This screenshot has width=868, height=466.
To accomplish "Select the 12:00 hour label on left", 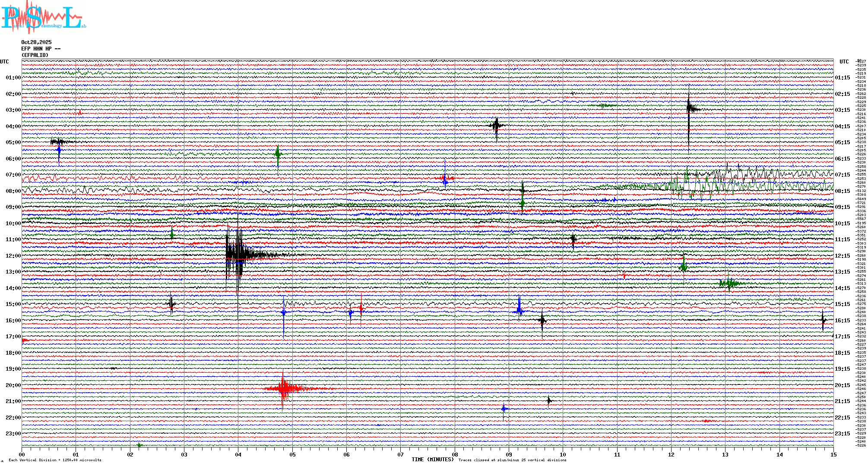I will 13,256.
